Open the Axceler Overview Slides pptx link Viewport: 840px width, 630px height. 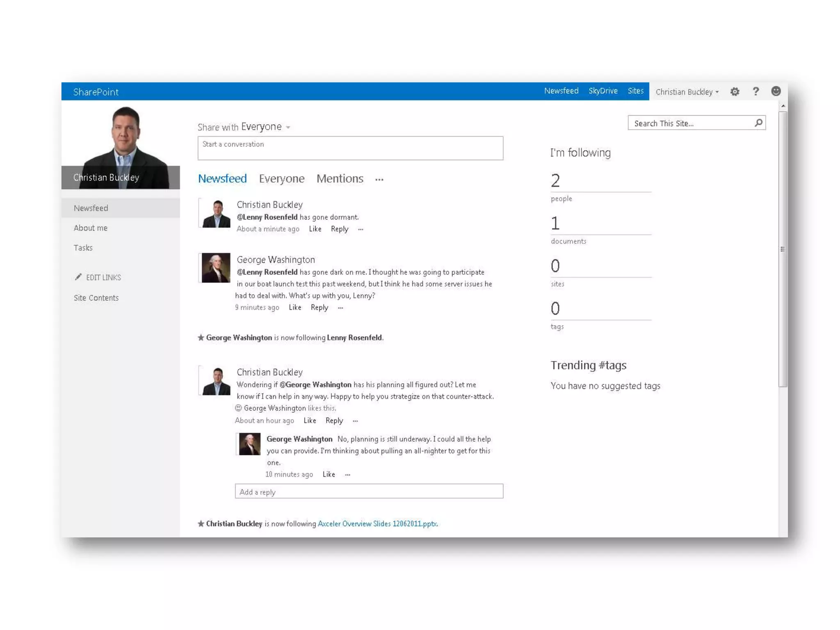point(377,524)
